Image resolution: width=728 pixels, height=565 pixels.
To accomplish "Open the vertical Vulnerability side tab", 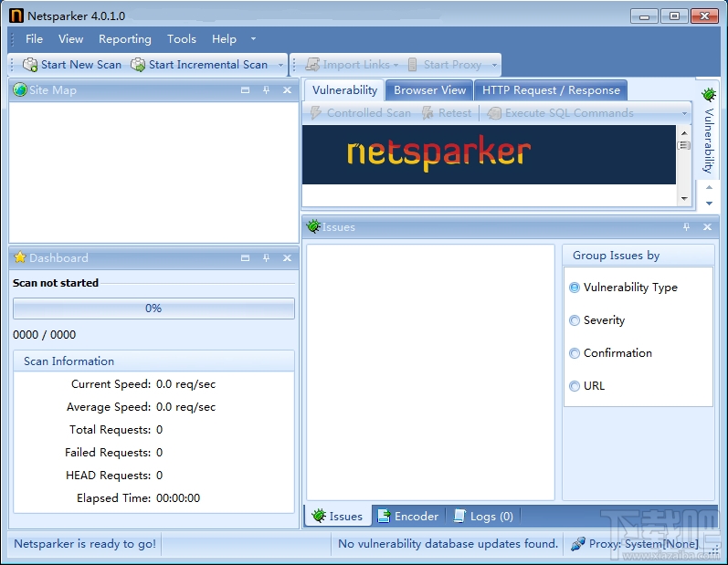I will 709,131.
